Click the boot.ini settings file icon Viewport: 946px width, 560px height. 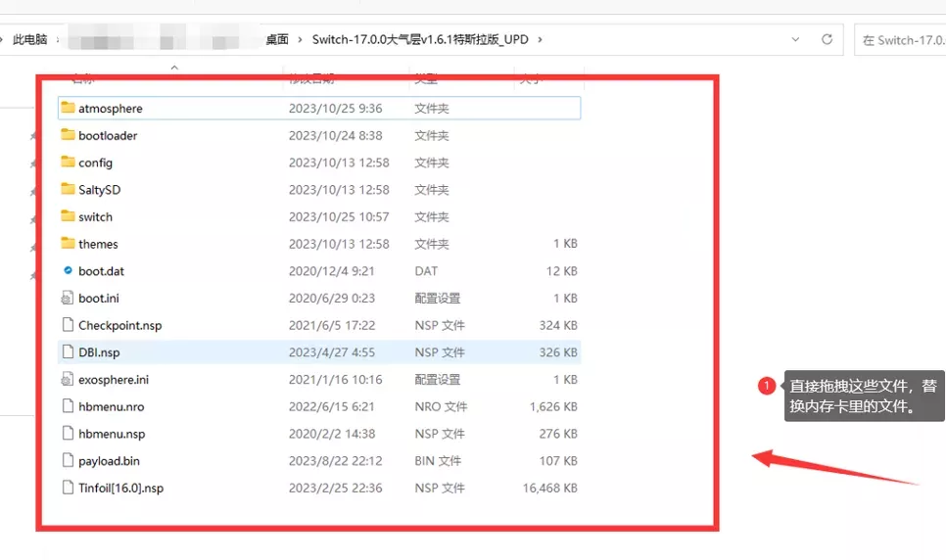point(68,298)
